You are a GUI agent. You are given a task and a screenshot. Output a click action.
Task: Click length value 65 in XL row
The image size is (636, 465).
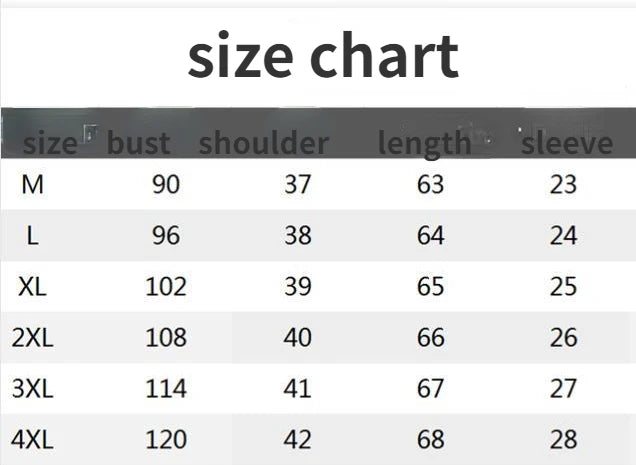click(430, 286)
